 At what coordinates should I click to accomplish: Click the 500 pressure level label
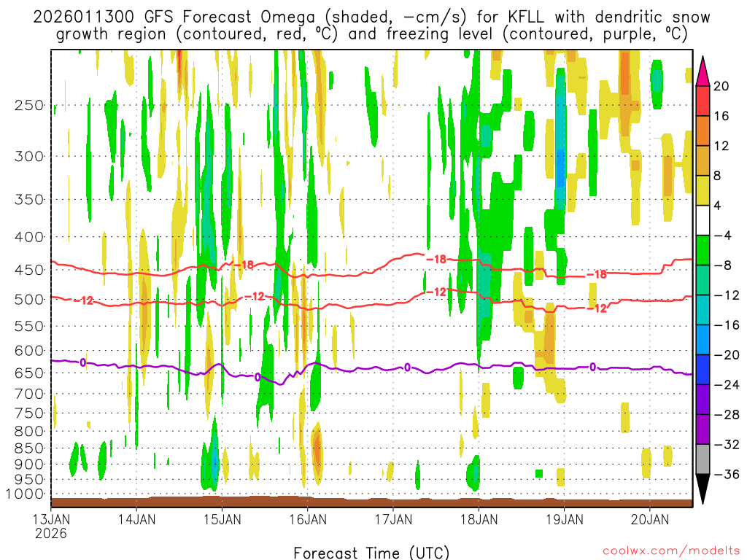29,300
